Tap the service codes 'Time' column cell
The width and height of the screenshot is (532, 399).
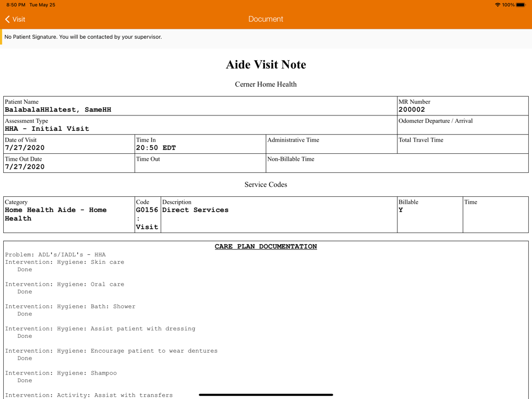pos(496,214)
